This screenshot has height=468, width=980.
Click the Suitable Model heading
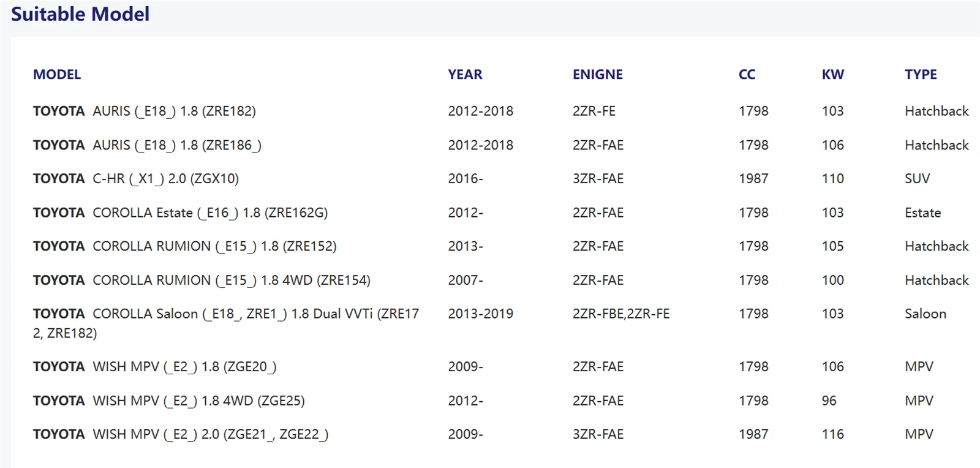click(x=80, y=14)
